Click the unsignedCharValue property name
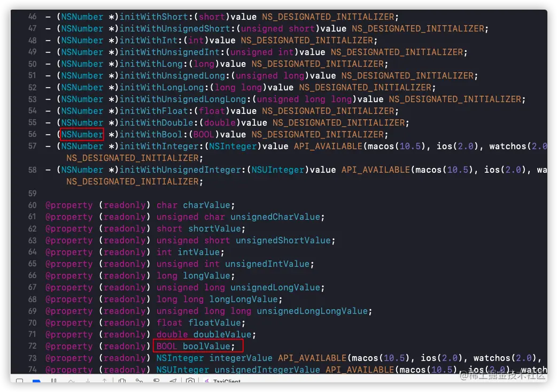This screenshot has height=392, width=557. 275,217
